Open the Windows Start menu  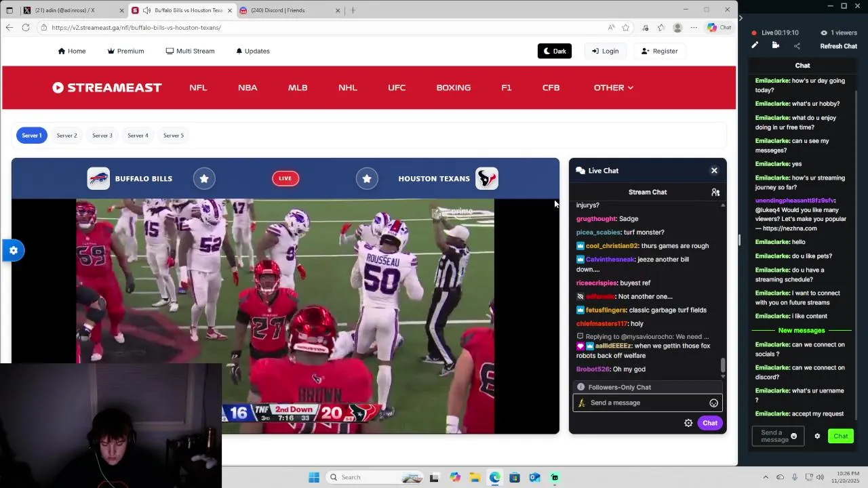pyautogui.click(x=314, y=477)
